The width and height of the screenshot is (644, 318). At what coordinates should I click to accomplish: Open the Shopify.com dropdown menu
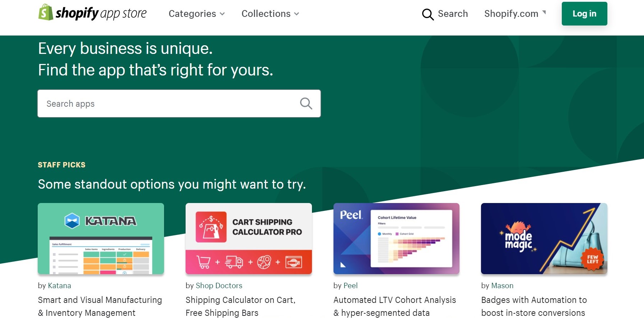pos(515,14)
